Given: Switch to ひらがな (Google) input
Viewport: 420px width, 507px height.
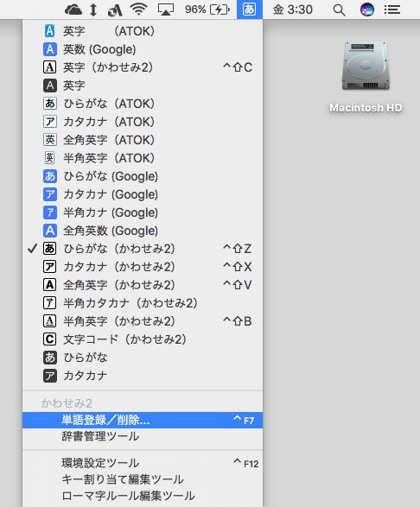Looking at the screenshot, I should point(143,176).
